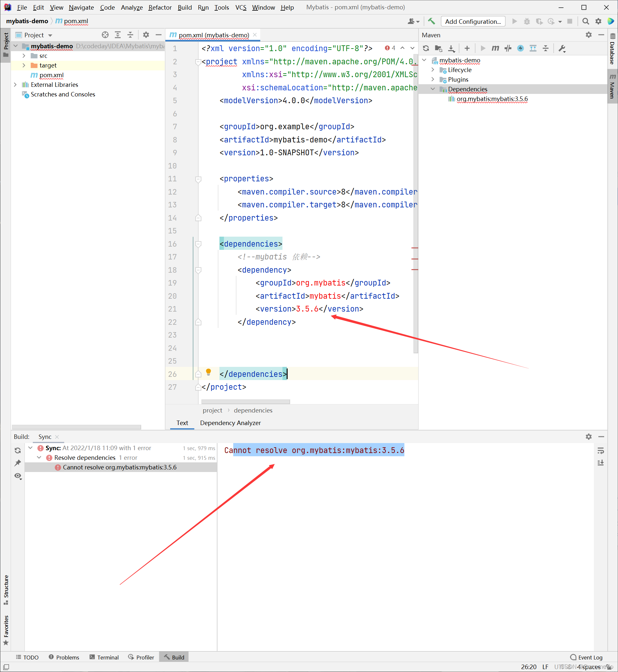Open the Refactor menu
The image size is (618, 672).
point(160,7)
